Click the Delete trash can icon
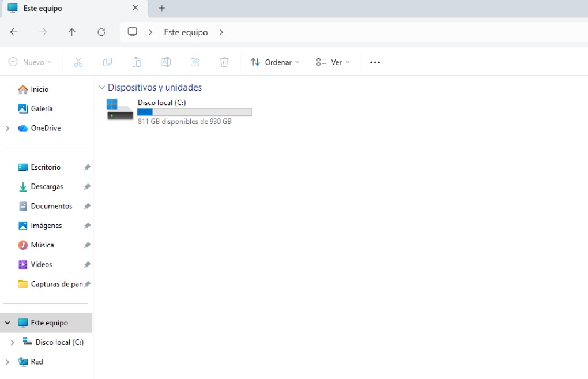Image resolution: width=588 pixels, height=379 pixels. click(x=224, y=62)
